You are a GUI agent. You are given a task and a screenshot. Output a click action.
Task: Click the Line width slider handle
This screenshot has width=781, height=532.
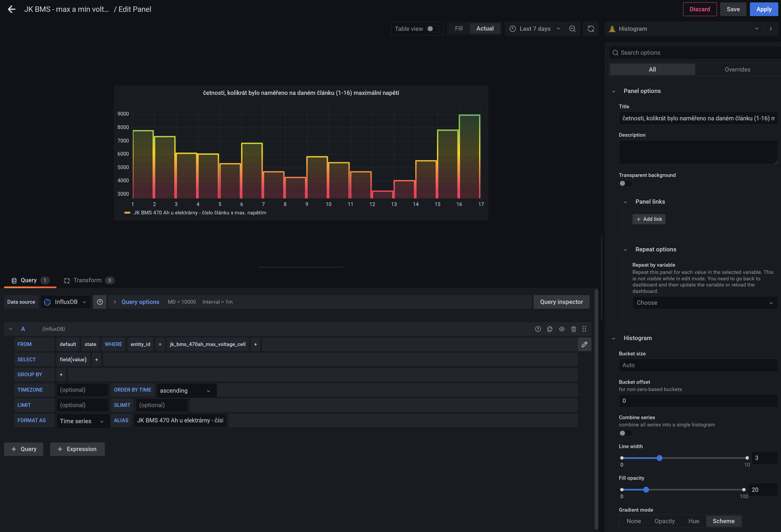659,458
